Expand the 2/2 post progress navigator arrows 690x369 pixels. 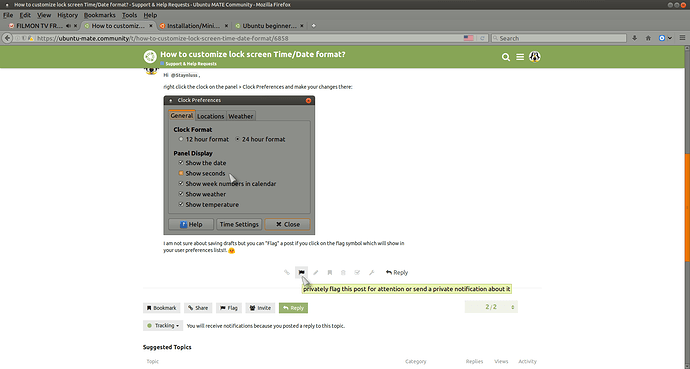pos(513,307)
